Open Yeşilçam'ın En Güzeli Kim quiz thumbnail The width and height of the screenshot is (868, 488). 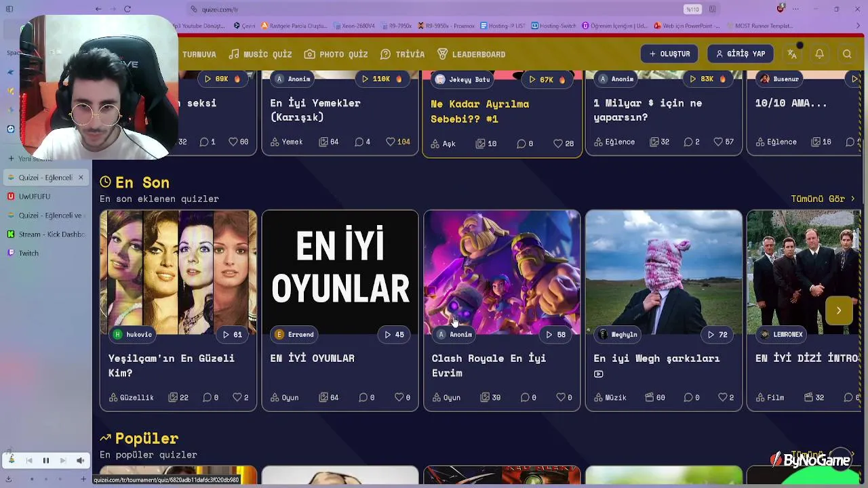coord(178,272)
